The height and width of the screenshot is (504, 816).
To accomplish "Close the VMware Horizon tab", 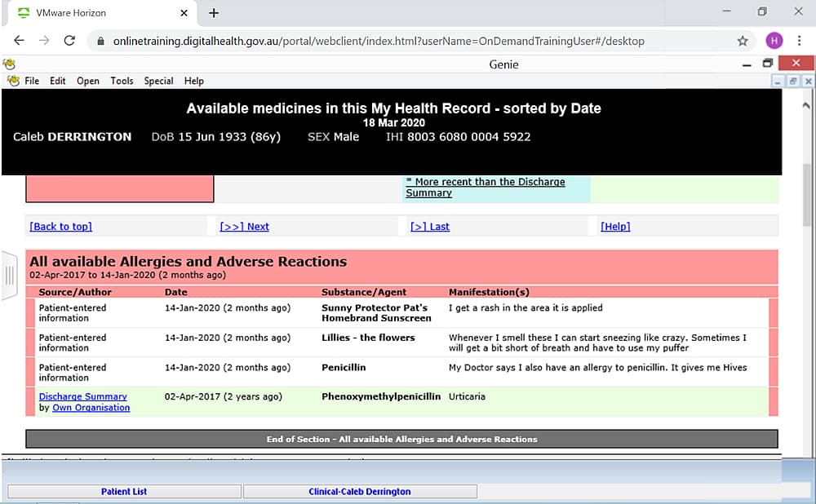I will (184, 13).
